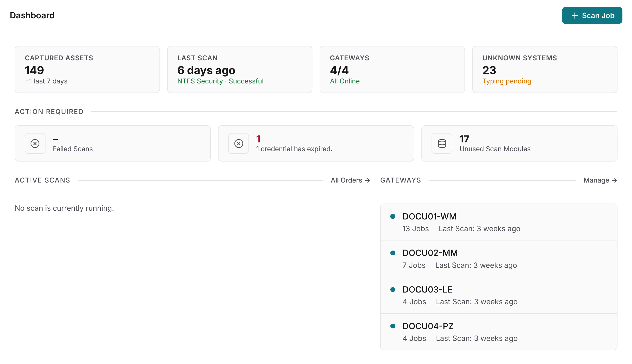Click the DOCU02-MM online status dot
Screen dimensions: 632x364
tap(393, 253)
